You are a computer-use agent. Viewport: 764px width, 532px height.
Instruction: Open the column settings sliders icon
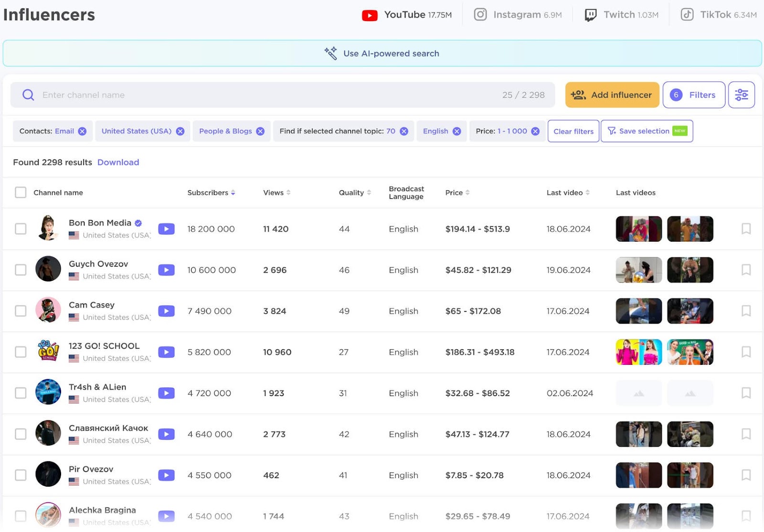pyautogui.click(x=742, y=95)
